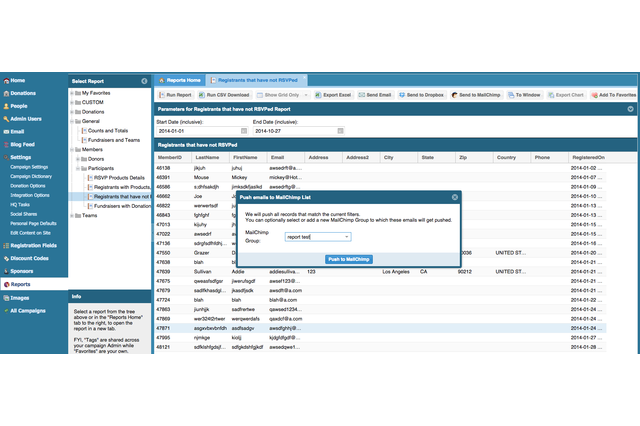Collapse the Select Report panel

tap(144, 80)
